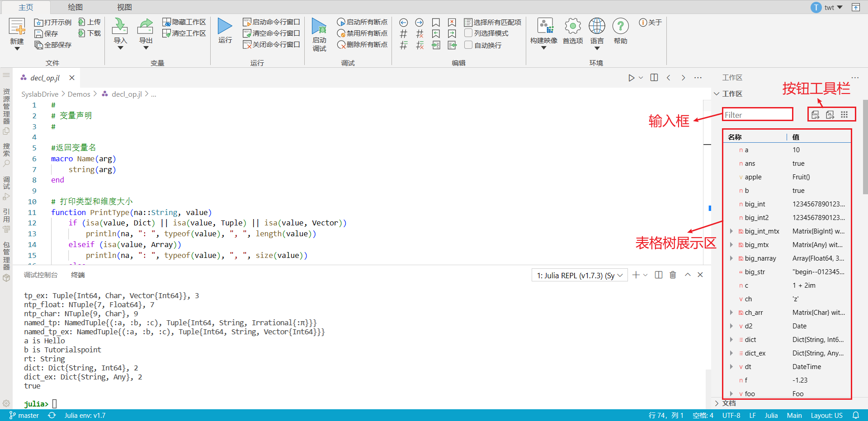Click 删除所有断点 (remove all breakpoints)
The image size is (868, 421).
pos(362,45)
